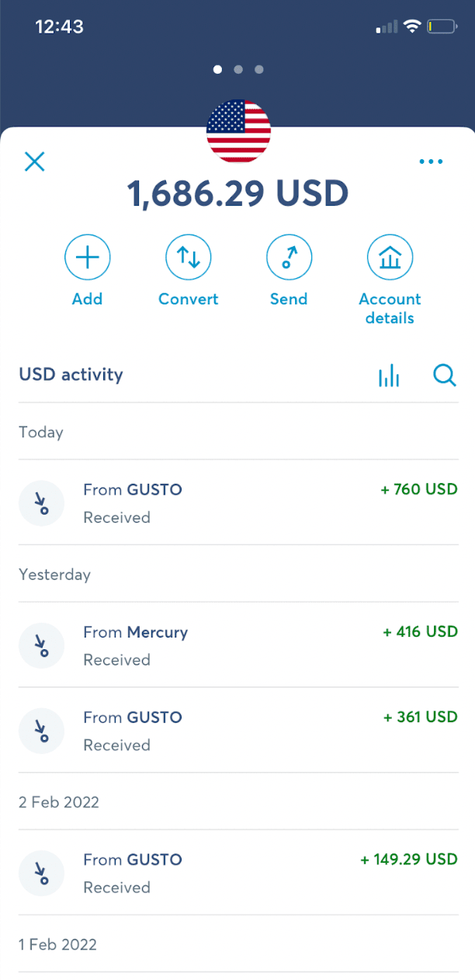Open the three-dot more options menu
Image resolution: width=475 pixels, height=980 pixels.
click(x=431, y=162)
